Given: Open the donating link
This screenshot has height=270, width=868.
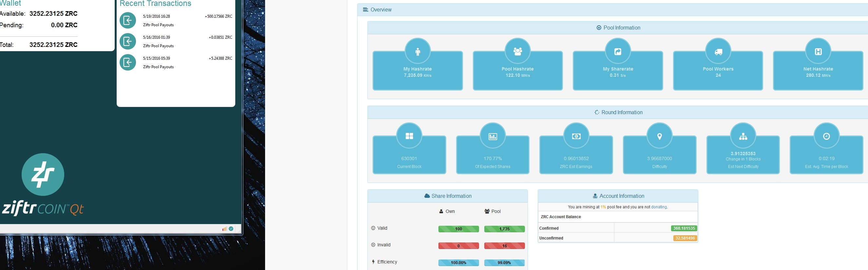Looking at the screenshot, I should (659, 207).
